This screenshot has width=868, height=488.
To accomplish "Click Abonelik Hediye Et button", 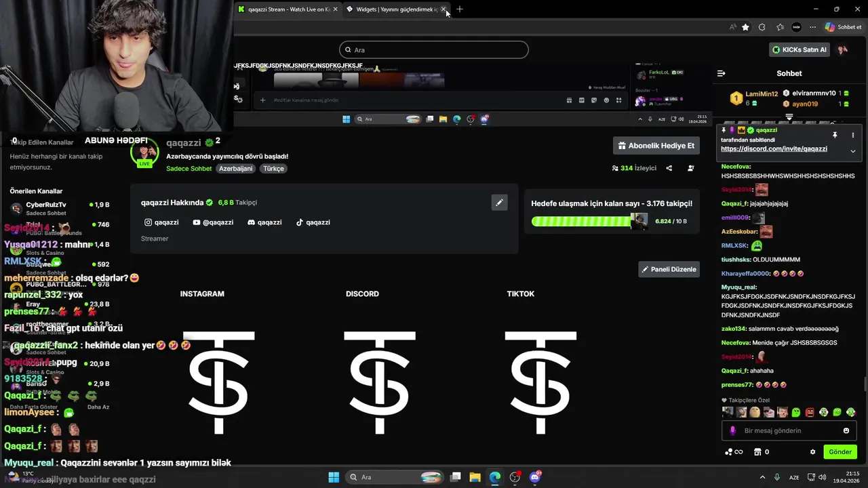I will (656, 146).
